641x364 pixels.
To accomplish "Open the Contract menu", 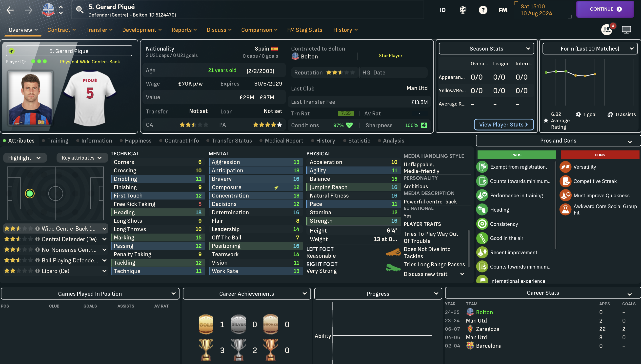I will coord(61,30).
